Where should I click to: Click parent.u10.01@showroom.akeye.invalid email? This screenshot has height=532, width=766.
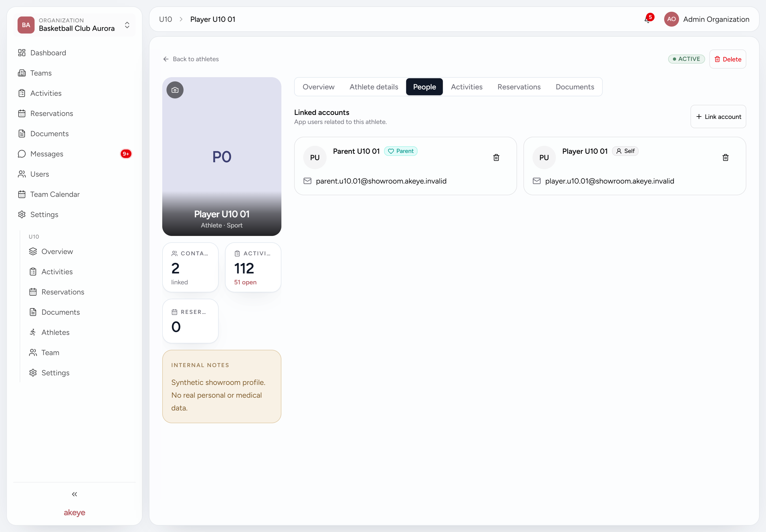tap(381, 181)
